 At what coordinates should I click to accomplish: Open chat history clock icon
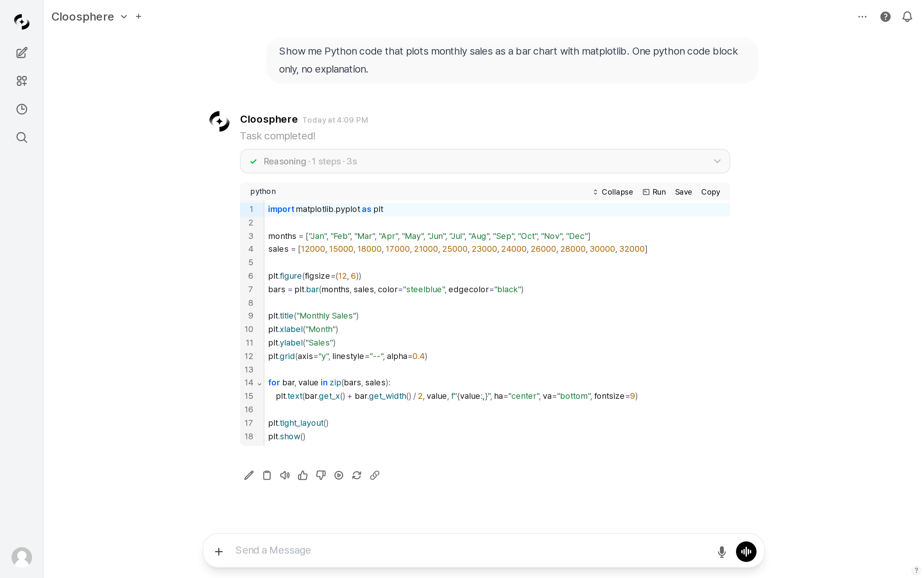tap(22, 109)
